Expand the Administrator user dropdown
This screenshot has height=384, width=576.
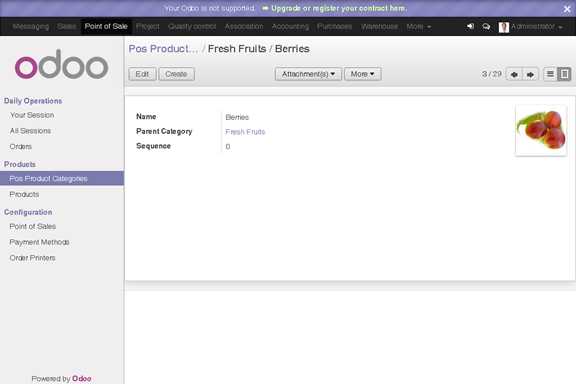pos(536,26)
